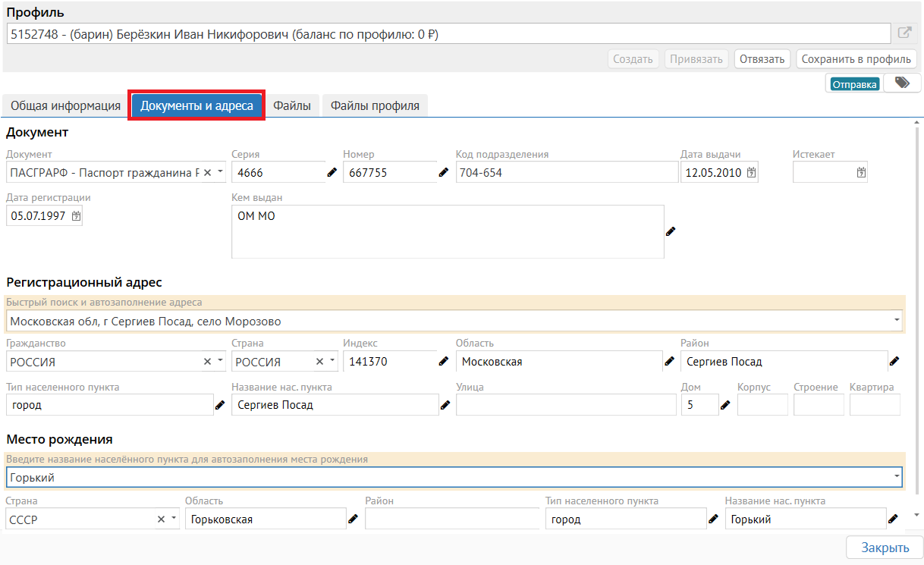Click into the Улица input field
Viewport: 924px width, 565px height.
coord(566,405)
